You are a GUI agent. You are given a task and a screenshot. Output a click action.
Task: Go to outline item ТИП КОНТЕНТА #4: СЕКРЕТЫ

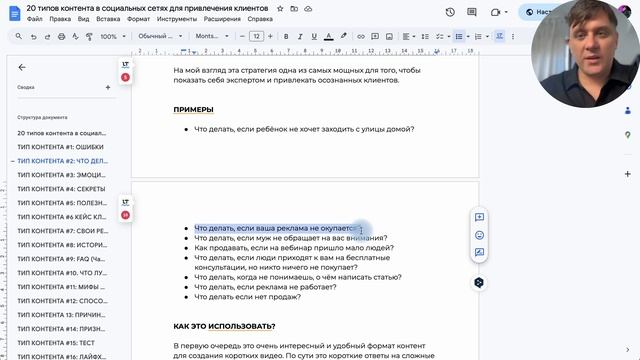pyautogui.click(x=61, y=189)
